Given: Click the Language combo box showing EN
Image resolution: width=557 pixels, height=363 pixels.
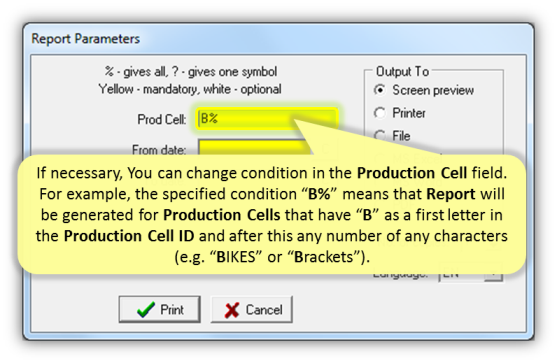Looking at the screenshot, I should pos(470,272).
